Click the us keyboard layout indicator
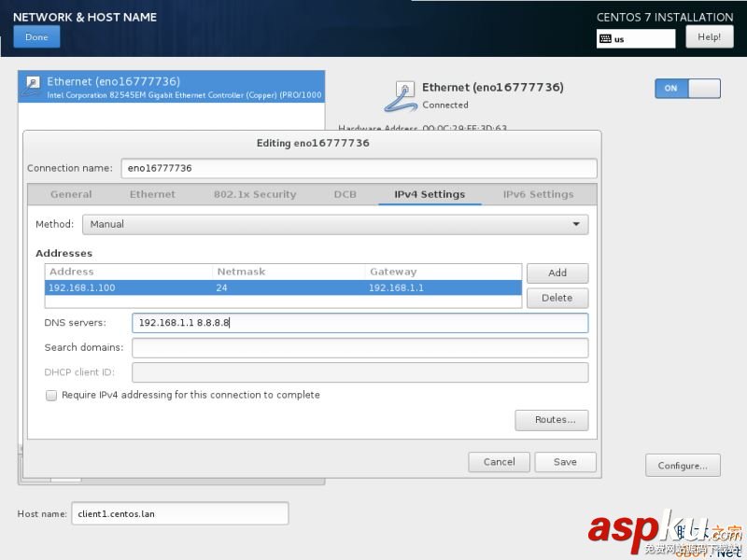The width and height of the screenshot is (747, 560). pyautogui.click(x=636, y=39)
